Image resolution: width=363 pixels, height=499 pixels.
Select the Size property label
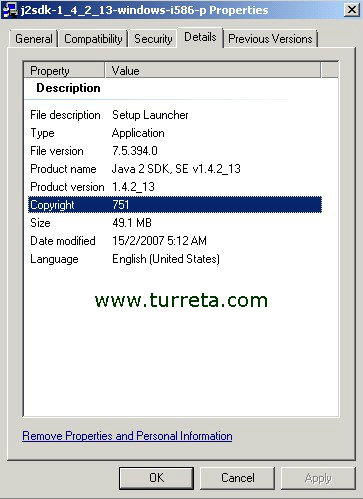[40, 223]
